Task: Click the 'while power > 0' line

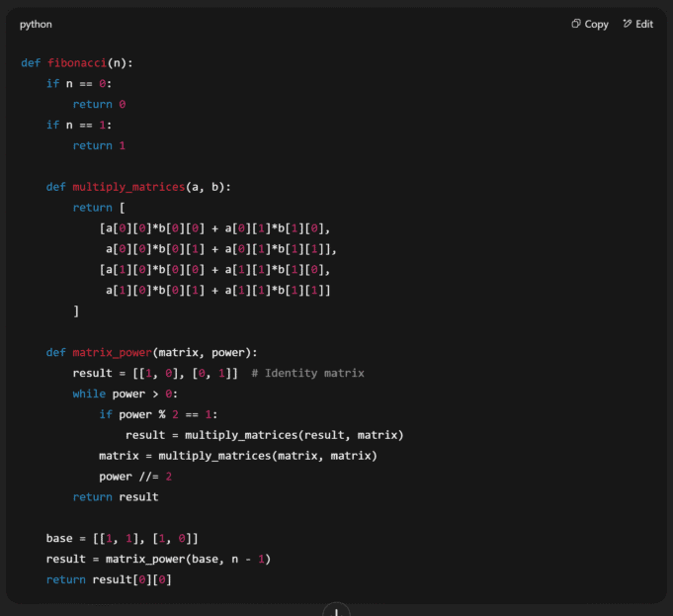Action: coord(125,394)
